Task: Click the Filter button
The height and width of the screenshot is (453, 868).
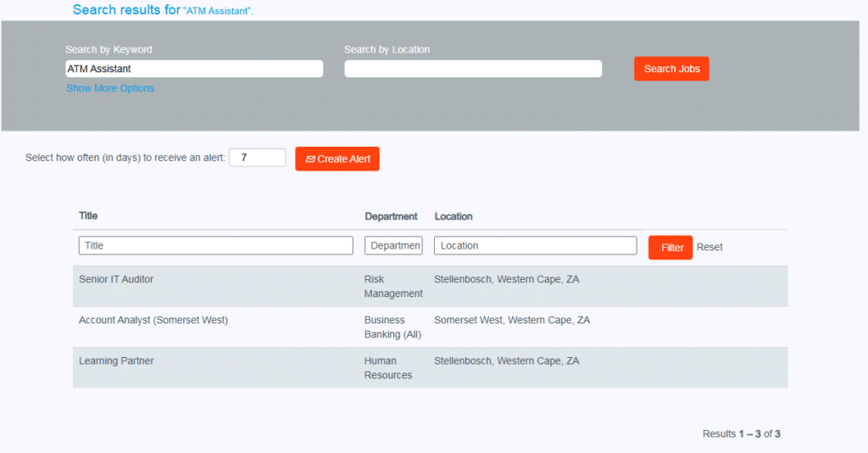Action: coord(670,248)
